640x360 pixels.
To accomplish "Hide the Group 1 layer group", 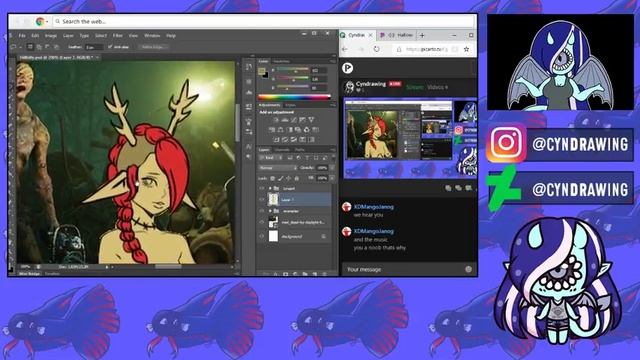I will point(262,189).
